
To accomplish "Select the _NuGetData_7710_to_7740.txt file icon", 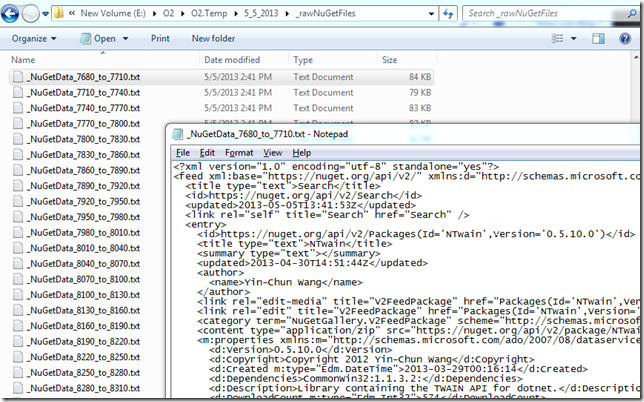I will pyautogui.click(x=16, y=91).
